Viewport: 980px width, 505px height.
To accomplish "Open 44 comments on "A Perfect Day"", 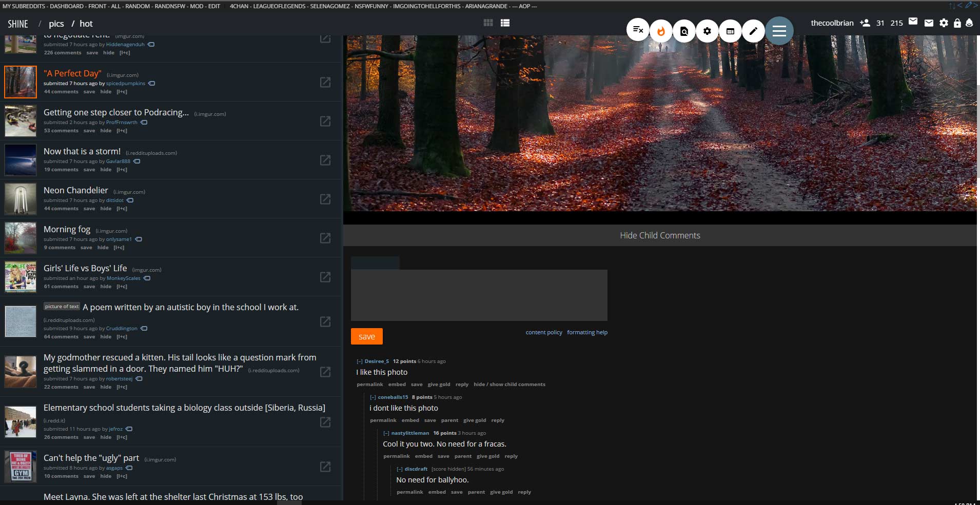I will coord(61,92).
